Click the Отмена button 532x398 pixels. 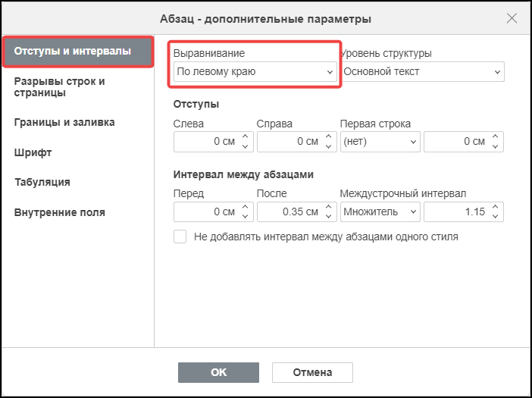[312, 372]
